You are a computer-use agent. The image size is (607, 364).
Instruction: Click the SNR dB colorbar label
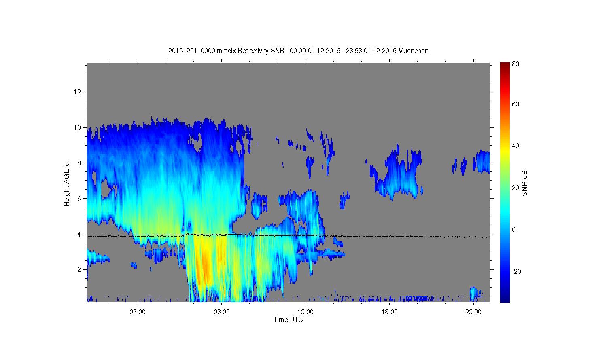point(524,184)
